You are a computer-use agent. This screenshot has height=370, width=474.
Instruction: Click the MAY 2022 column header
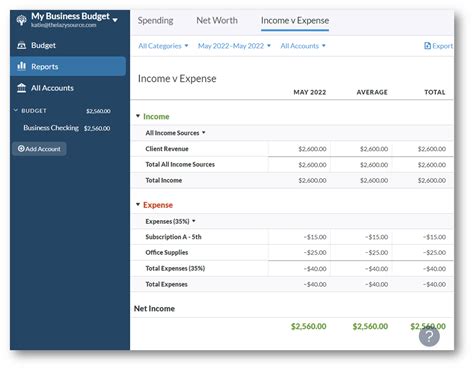(310, 92)
